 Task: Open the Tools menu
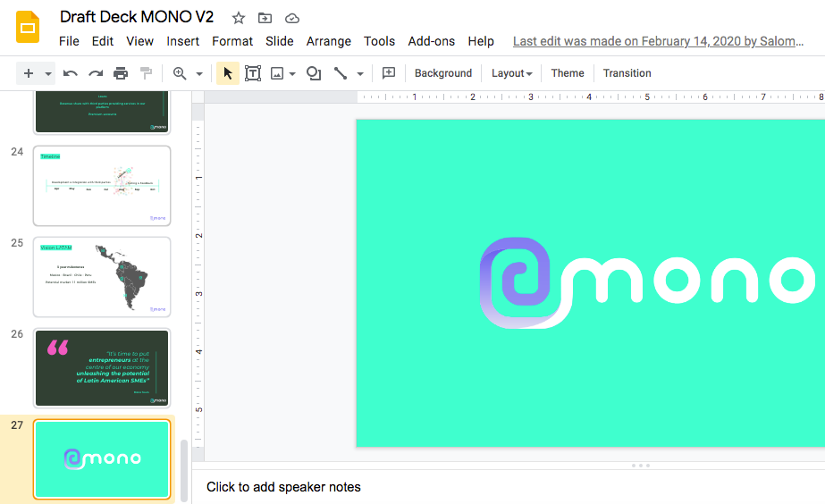click(379, 41)
